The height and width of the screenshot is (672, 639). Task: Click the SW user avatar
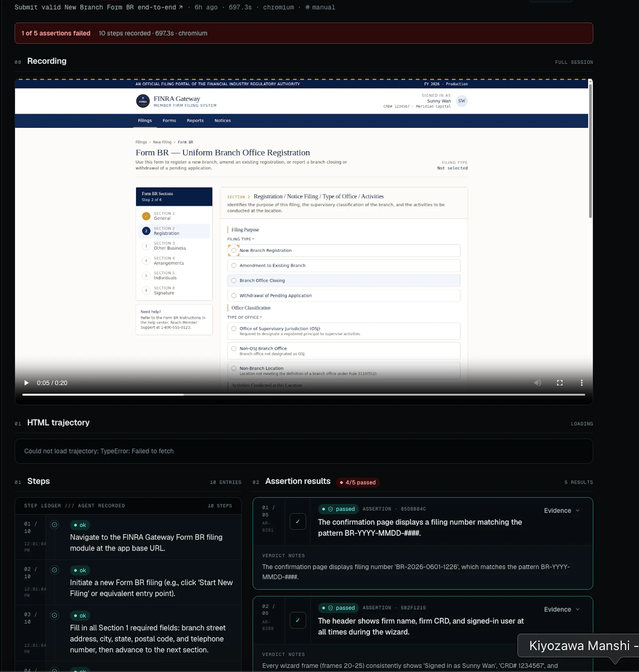[461, 101]
